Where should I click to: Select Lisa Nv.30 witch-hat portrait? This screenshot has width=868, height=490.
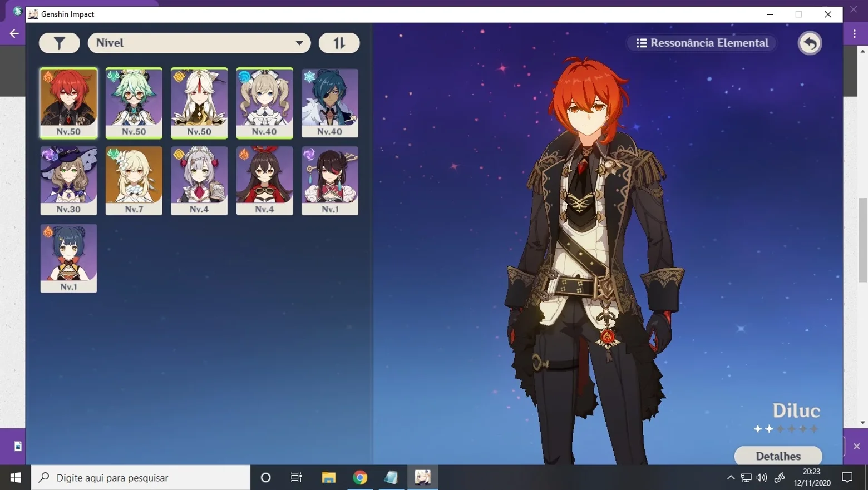point(68,181)
